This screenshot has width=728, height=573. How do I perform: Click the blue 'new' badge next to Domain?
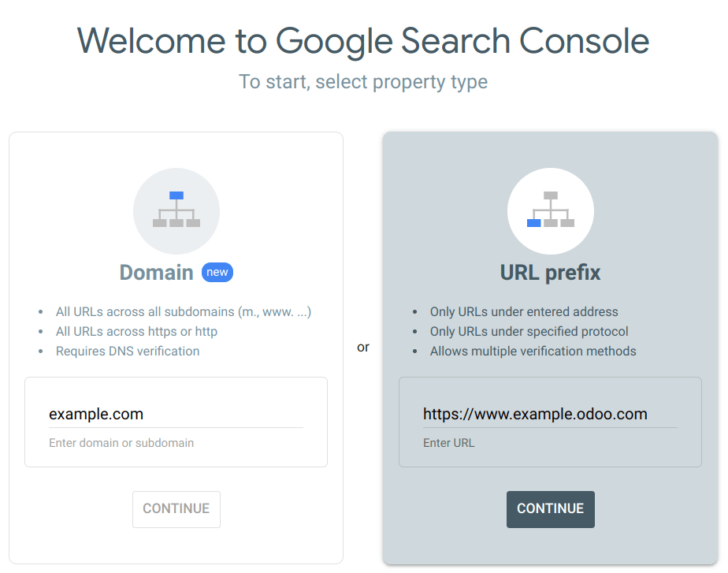(x=217, y=272)
